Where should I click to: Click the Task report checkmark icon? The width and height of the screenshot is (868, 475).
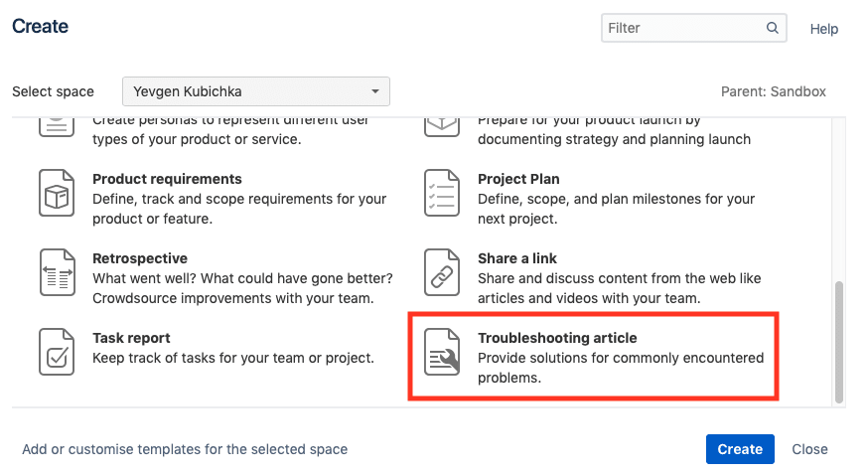click(x=57, y=352)
